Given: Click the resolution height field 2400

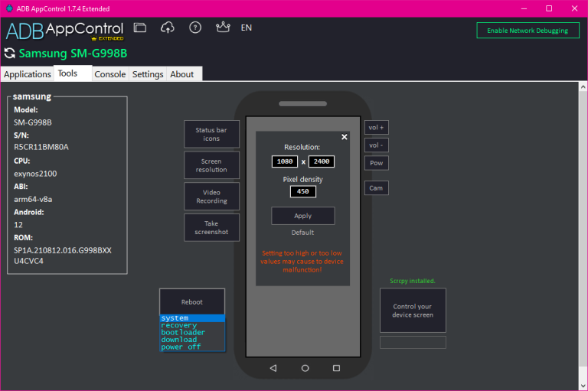Looking at the screenshot, I should tap(322, 161).
